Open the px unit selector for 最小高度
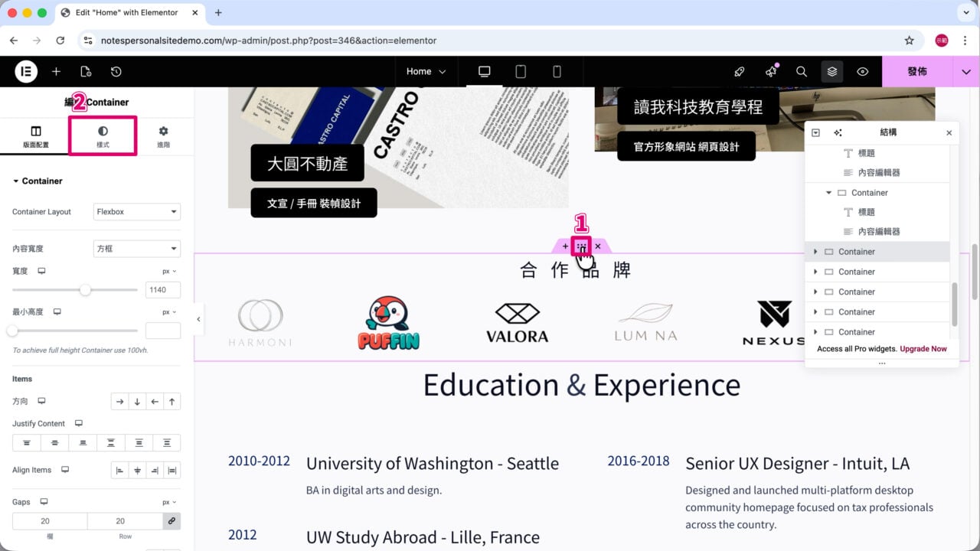This screenshot has width=980, height=551. (169, 312)
